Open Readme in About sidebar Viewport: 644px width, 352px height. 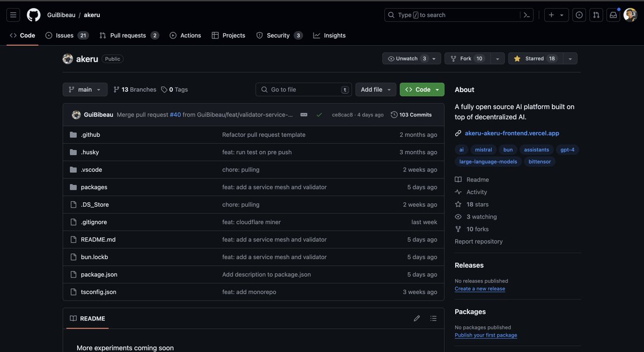point(472,180)
